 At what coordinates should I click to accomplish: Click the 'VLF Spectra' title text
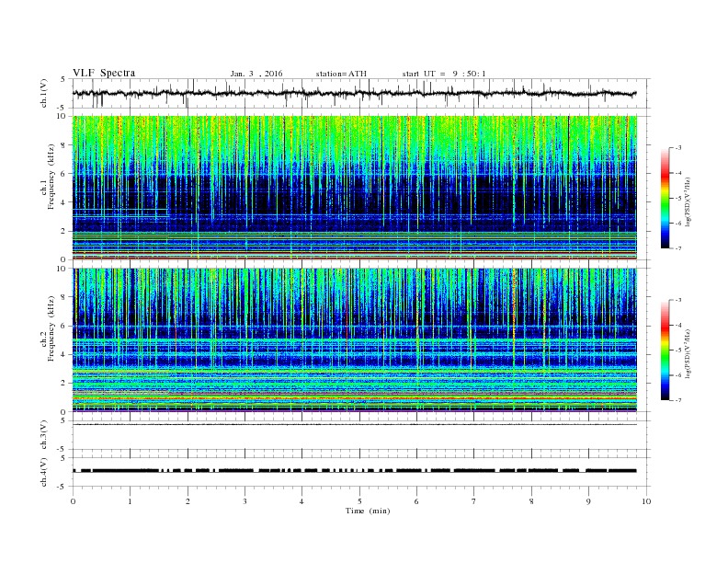[x=104, y=73]
